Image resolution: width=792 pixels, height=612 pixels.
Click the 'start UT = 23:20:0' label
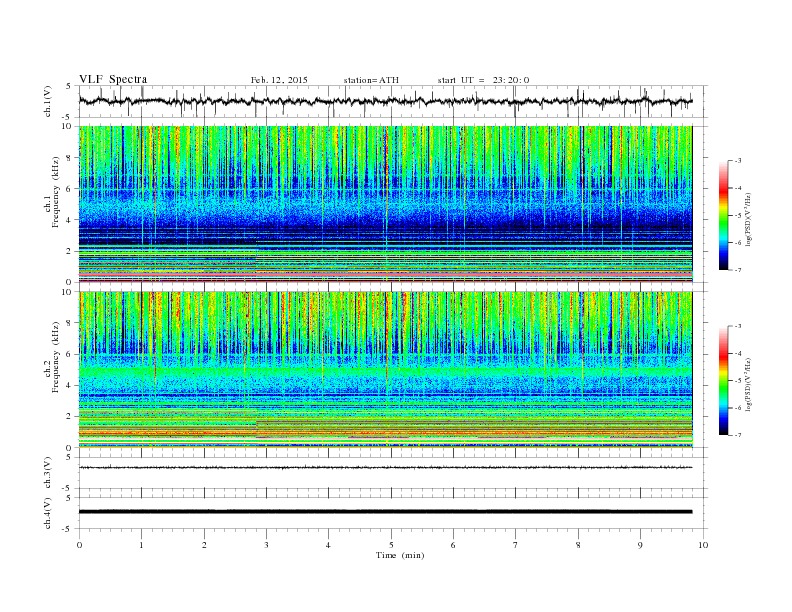coord(483,80)
